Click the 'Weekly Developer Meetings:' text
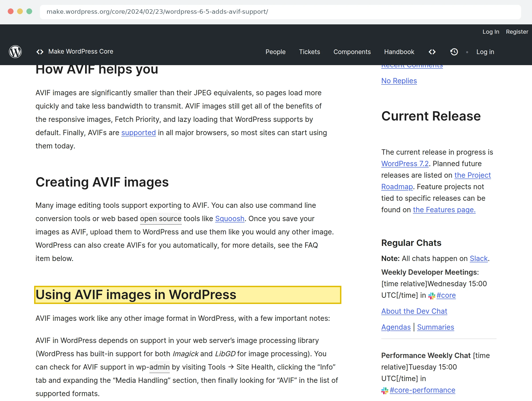 pyautogui.click(x=430, y=272)
